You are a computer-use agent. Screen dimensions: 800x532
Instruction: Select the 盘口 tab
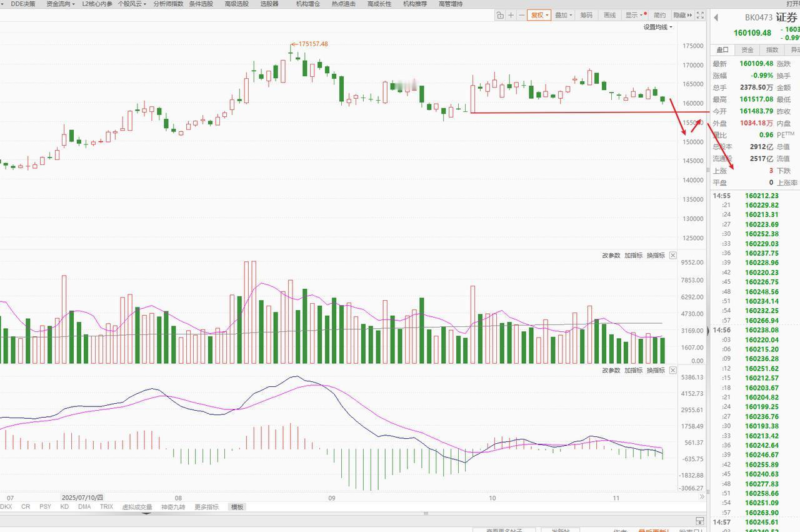coord(722,50)
